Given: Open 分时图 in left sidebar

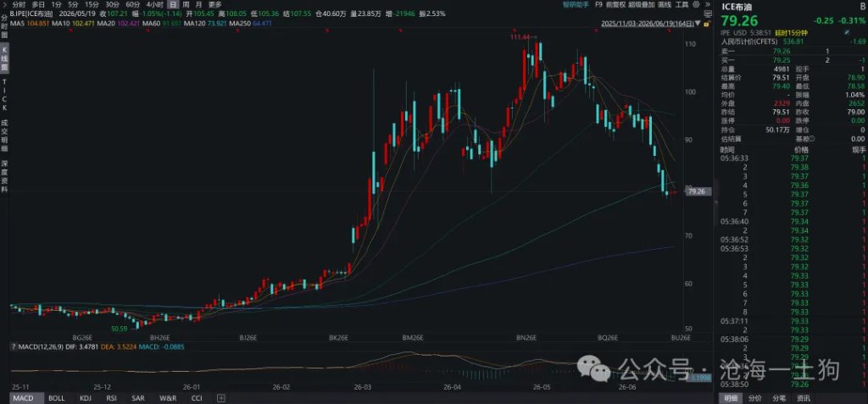Looking at the screenshot, I should [x=4, y=28].
